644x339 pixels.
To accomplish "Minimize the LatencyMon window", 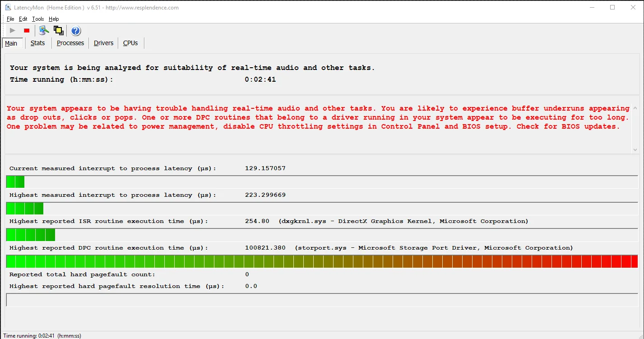I will (592, 7).
